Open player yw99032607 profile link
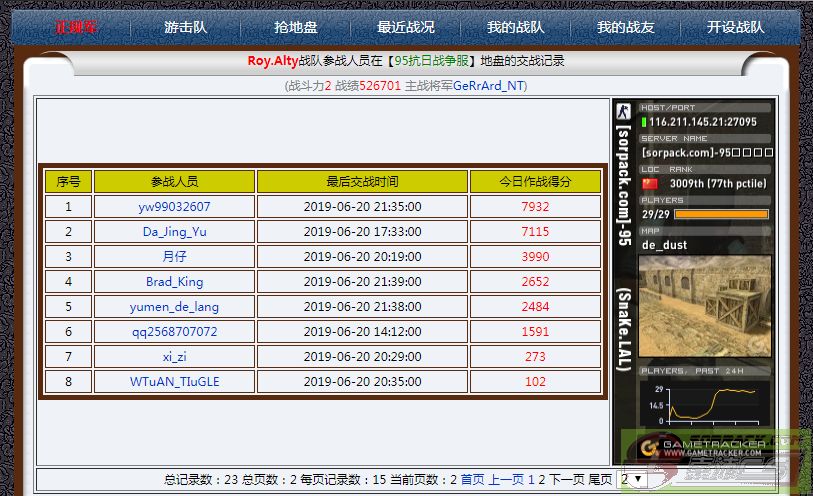813x496 pixels. 174,207
